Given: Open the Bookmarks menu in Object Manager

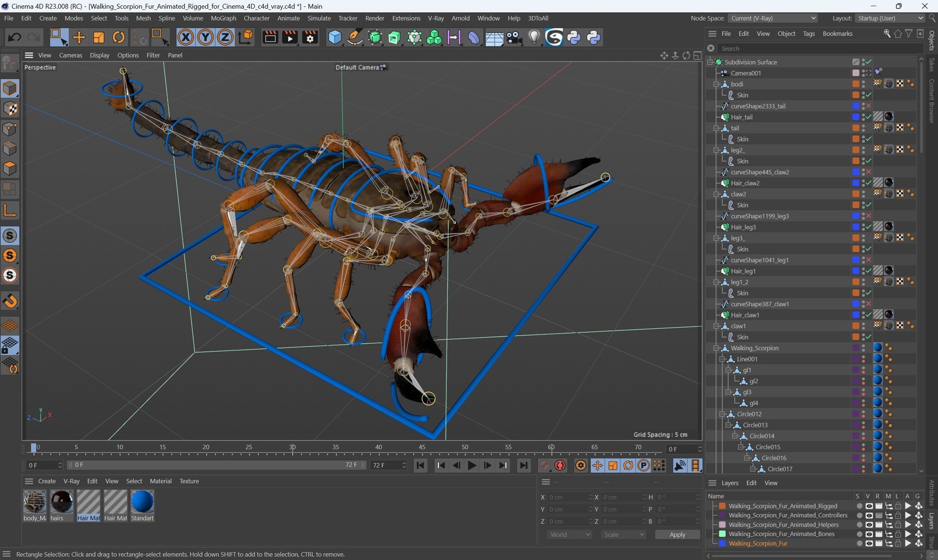Looking at the screenshot, I should 837,34.
